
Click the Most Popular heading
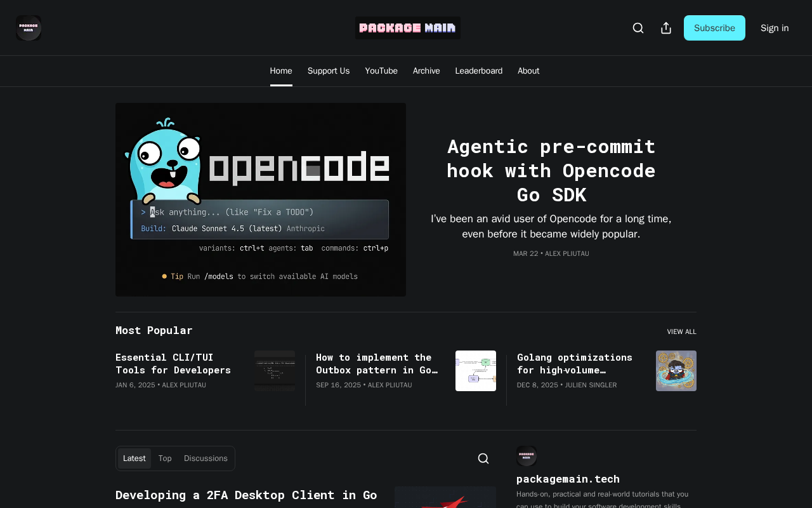pos(154,330)
